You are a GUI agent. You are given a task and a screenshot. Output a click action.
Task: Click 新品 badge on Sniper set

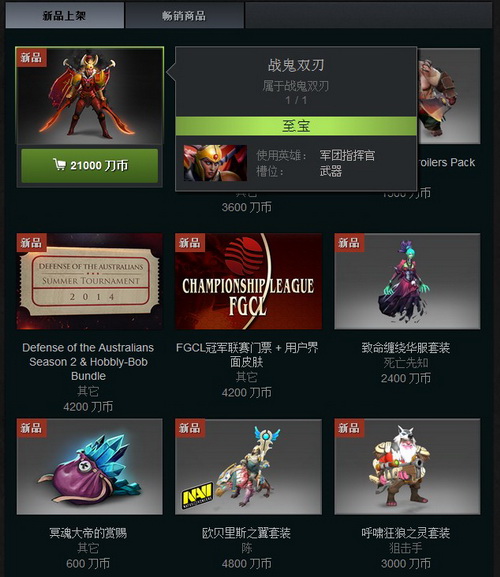349,428
